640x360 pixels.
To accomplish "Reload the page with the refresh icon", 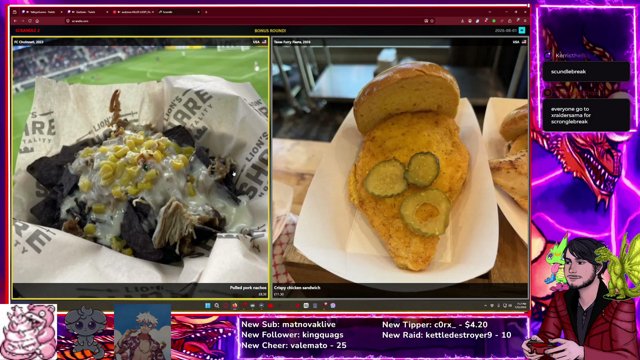I will pos(30,21).
